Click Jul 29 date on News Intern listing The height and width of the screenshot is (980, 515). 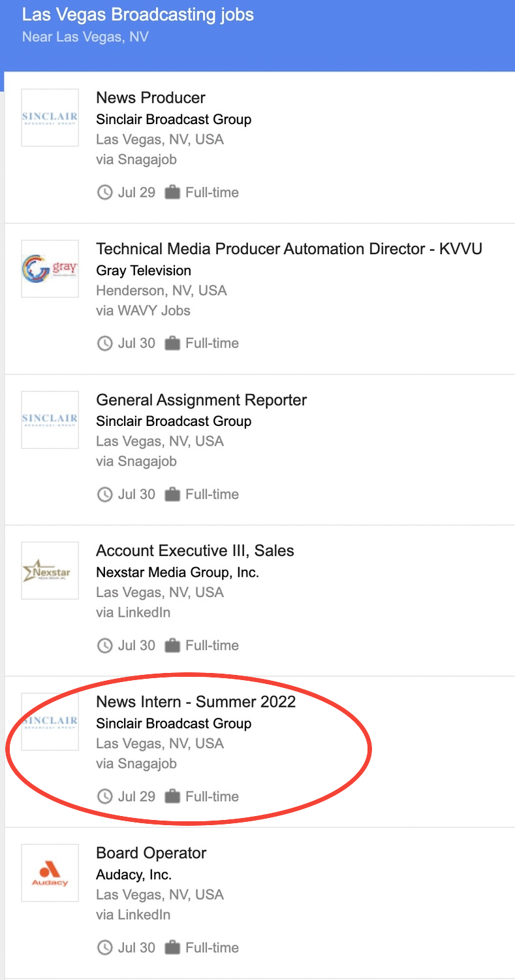pos(136,796)
